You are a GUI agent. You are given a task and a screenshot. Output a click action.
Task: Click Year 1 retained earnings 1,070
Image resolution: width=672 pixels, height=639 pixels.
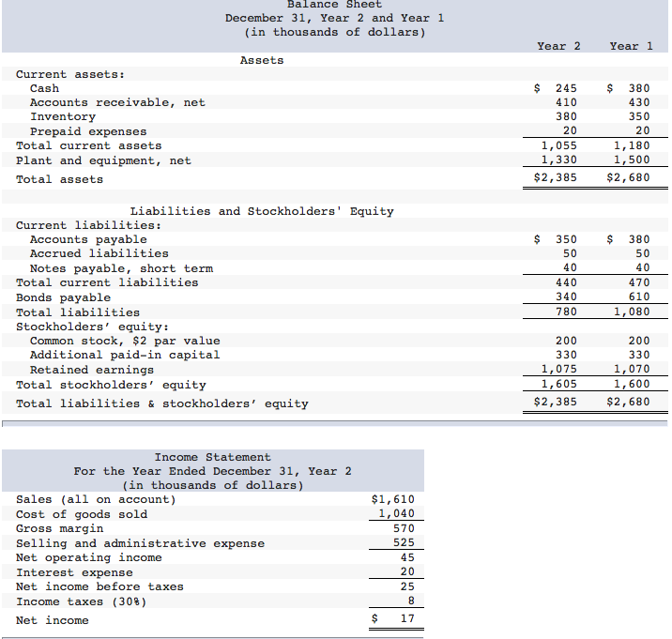point(632,369)
